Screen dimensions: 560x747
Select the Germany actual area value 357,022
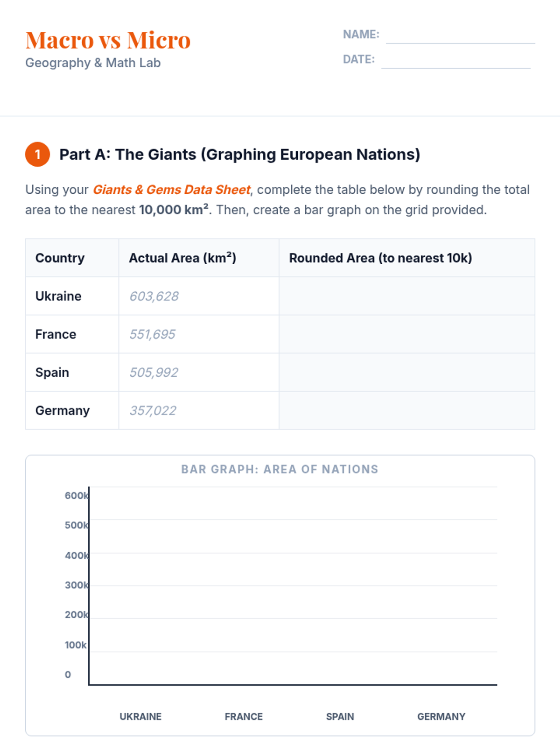(x=153, y=410)
